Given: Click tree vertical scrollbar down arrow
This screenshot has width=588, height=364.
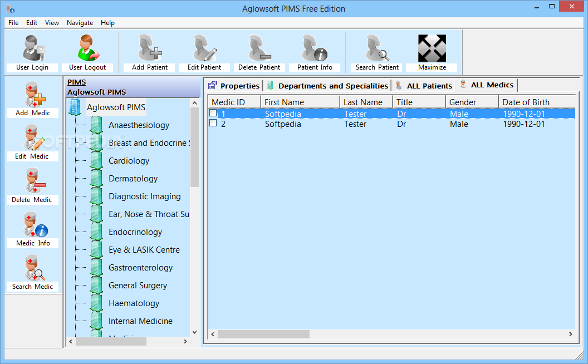Looking at the screenshot, I should point(194,332).
